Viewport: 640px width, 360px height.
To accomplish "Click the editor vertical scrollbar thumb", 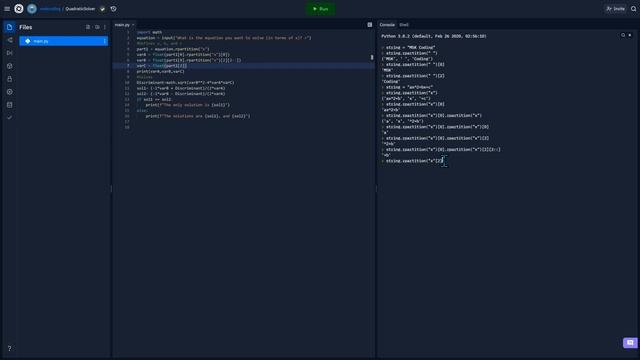I will point(372,58).
